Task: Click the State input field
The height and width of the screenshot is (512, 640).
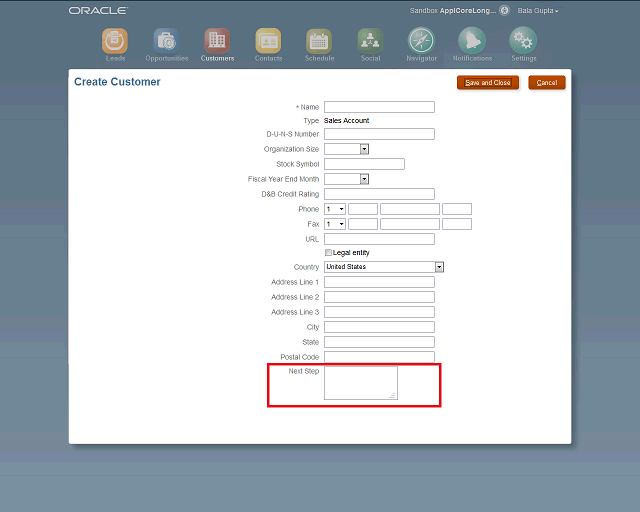Action: [x=379, y=342]
